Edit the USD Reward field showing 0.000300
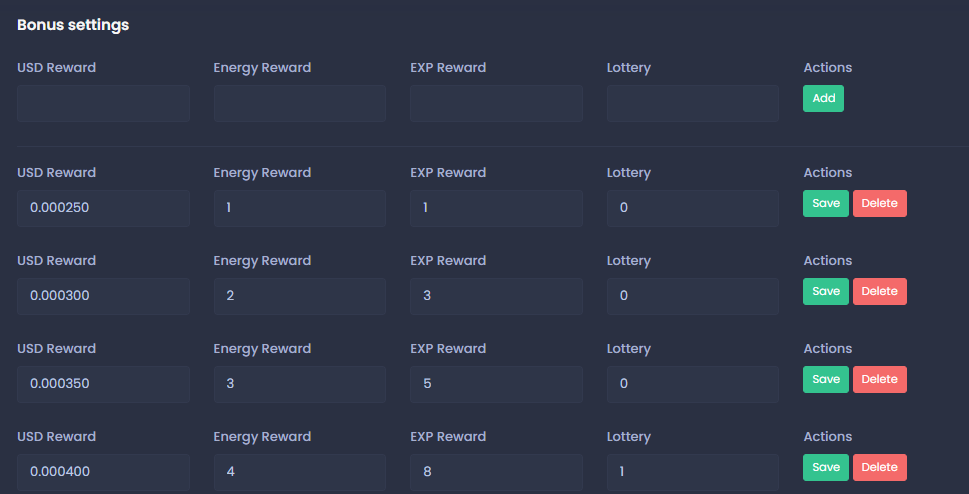Image resolution: width=969 pixels, height=494 pixels. click(x=103, y=296)
